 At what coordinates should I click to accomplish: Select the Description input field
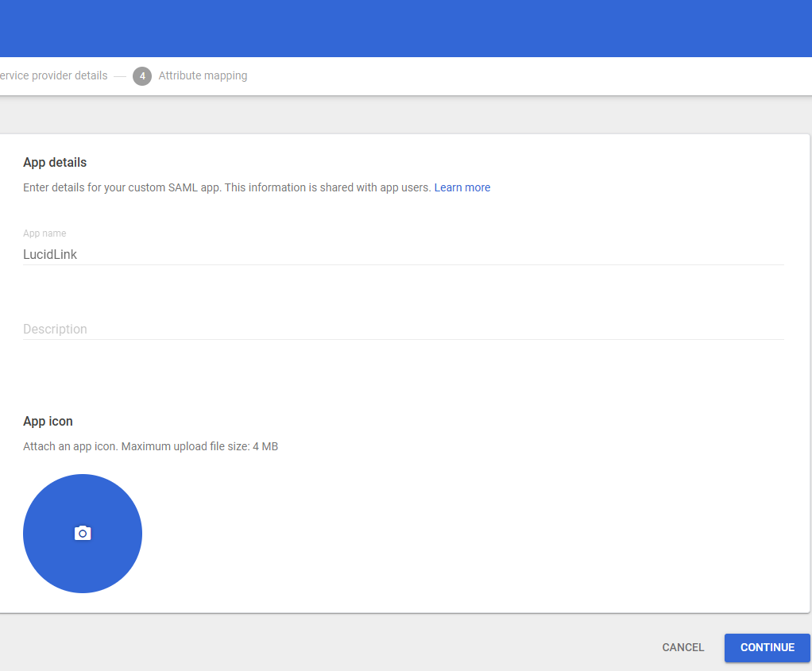(404, 330)
